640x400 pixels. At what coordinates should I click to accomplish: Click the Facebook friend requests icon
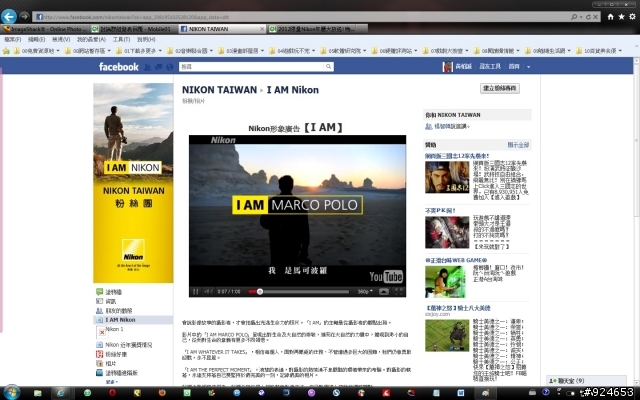pyautogui.click(x=147, y=67)
